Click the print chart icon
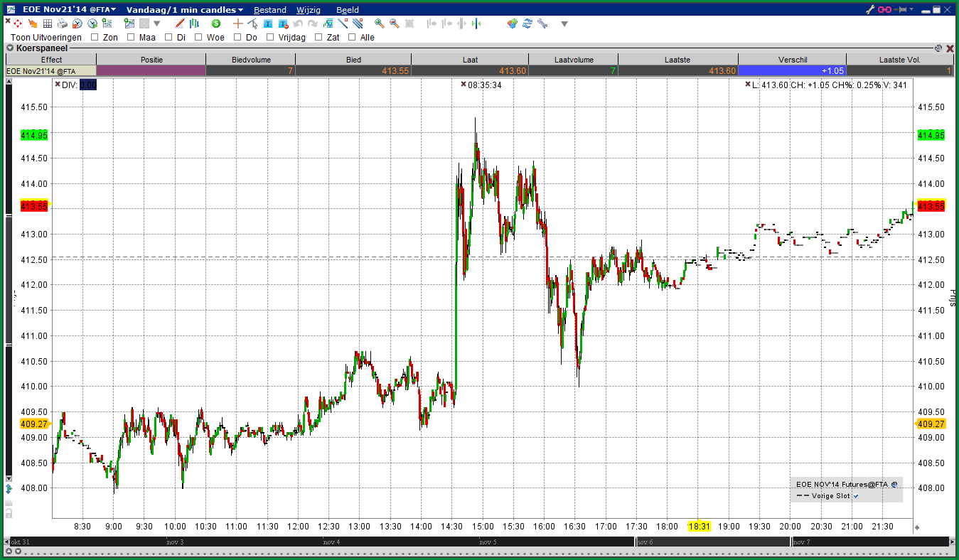 pos(63,23)
